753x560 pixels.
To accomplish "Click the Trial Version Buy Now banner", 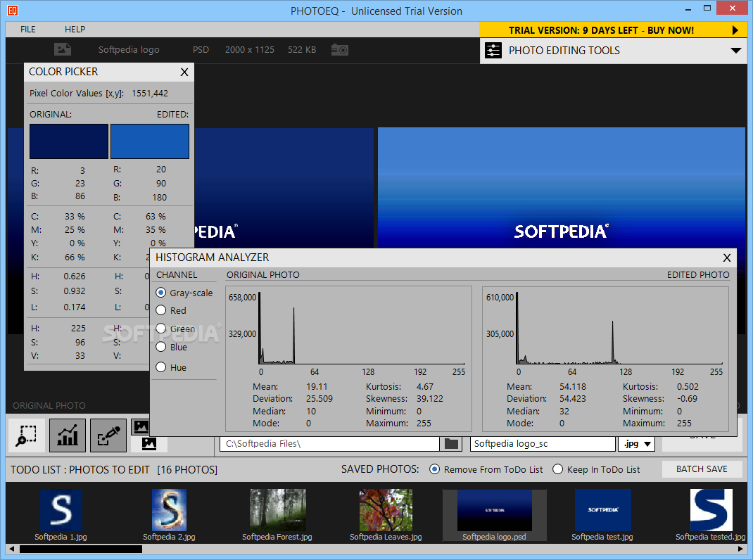I will pos(613,30).
